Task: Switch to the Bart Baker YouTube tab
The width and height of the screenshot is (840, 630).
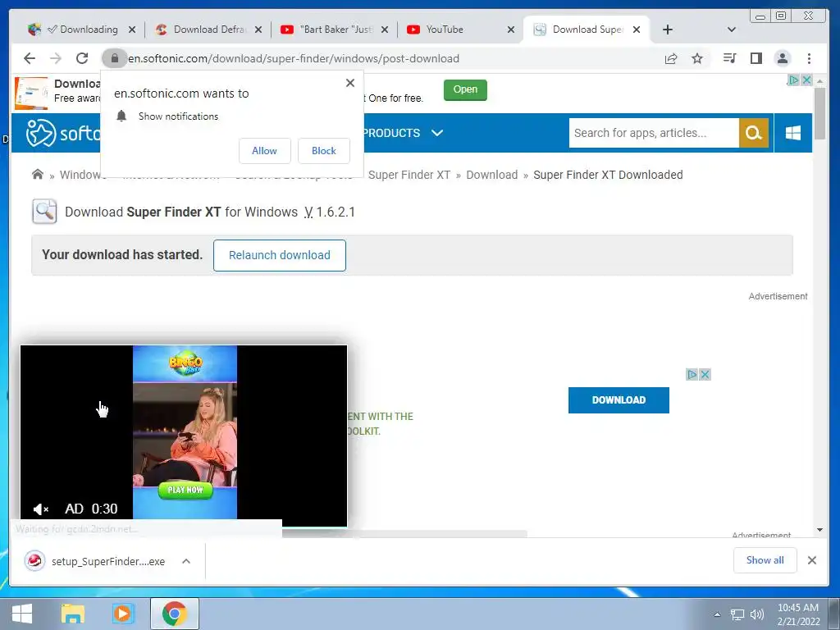Action: (x=336, y=30)
